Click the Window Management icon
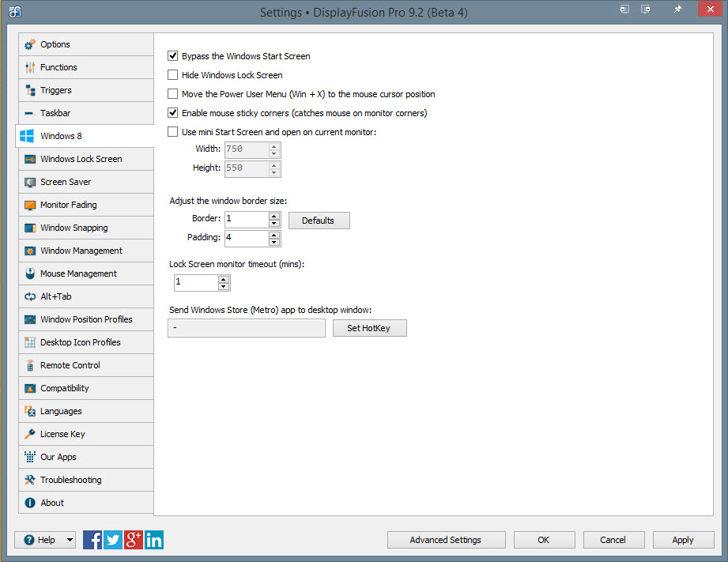Image resolution: width=728 pixels, height=562 pixels. click(30, 251)
